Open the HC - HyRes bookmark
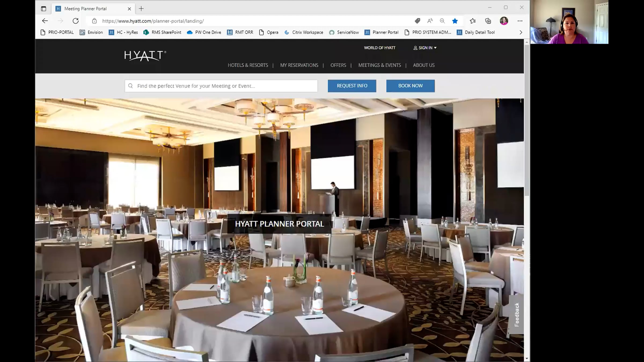644x362 pixels. (123, 32)
